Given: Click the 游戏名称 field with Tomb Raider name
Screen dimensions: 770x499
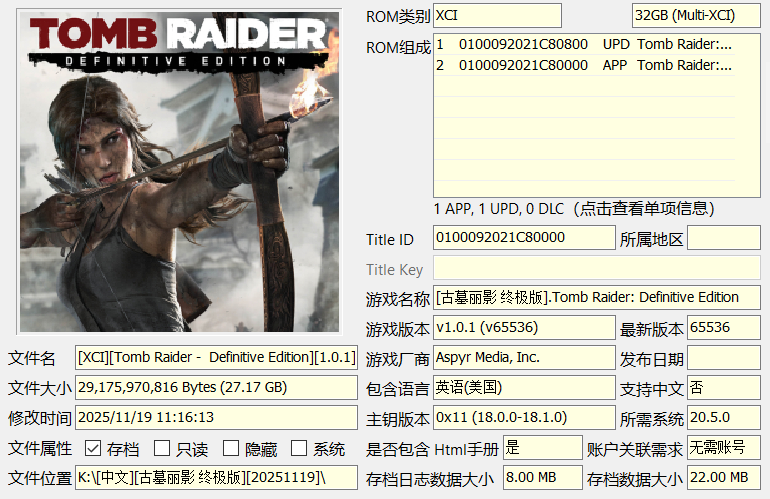Looking at the screenshot, I should click(x=597, y=298).
